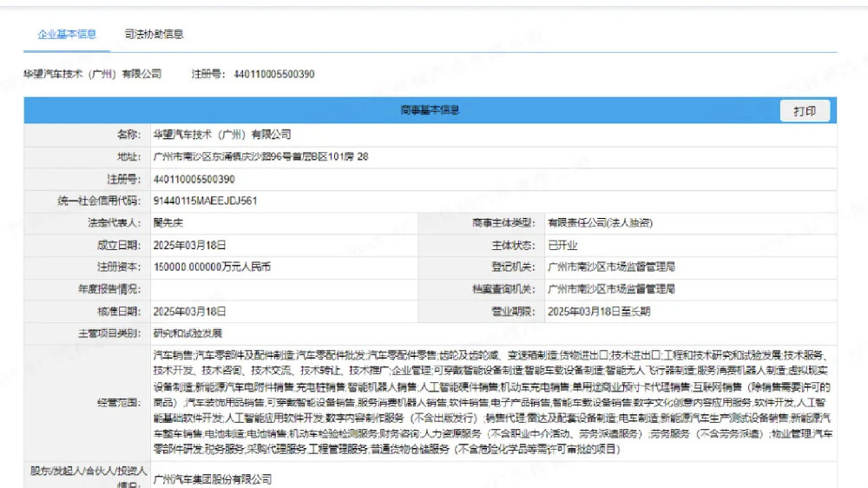868x488 pixels.
Task: Select 主营项目类别 value 研究和试验发展
Action: [x=187, y=333]
